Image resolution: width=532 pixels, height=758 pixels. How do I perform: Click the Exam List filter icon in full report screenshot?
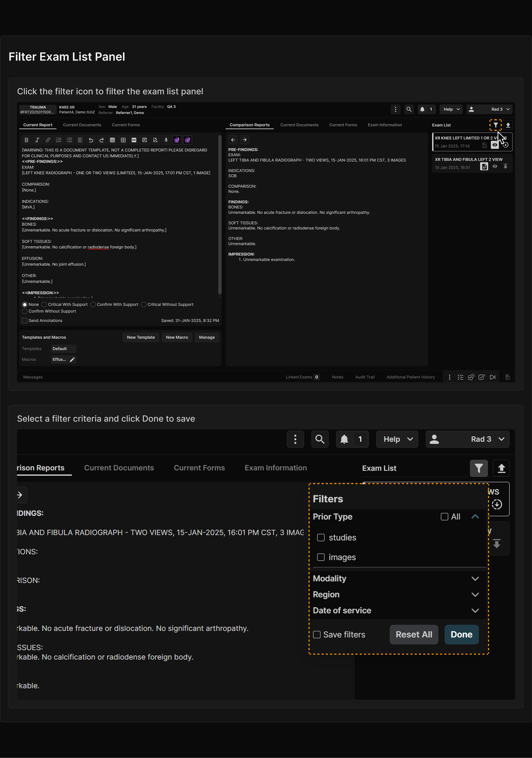[496, 125]
